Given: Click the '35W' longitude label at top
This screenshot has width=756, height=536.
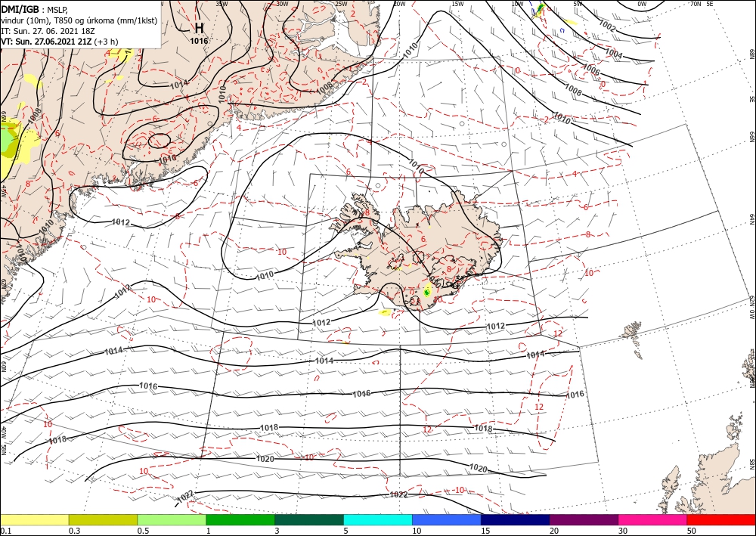Looking at the screenshot, I should pyautogui.click(x=222, y=4).
